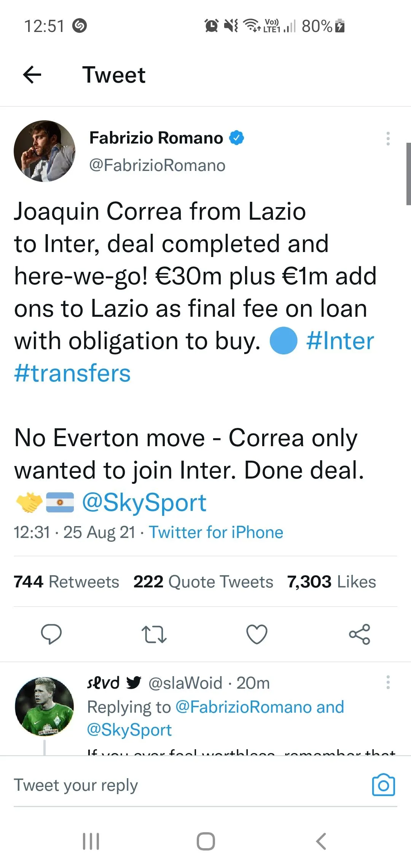Open camera icon in reply bar
411x868 pixels.
point(383,785)
